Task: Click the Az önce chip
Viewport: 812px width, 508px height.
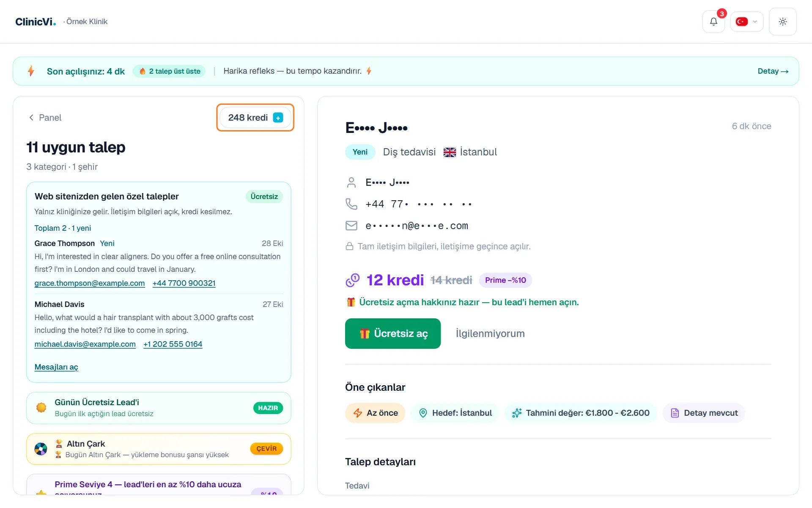Action: pos(375,413)
